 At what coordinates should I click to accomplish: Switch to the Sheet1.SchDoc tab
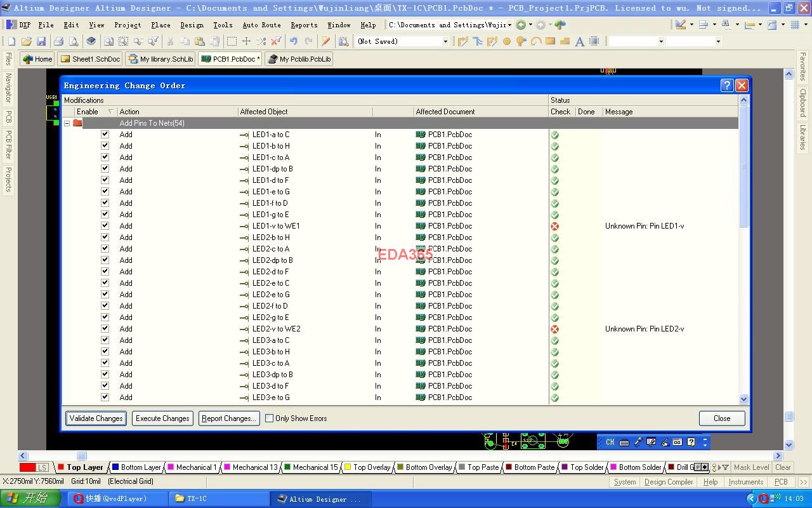tap(90, 59)
